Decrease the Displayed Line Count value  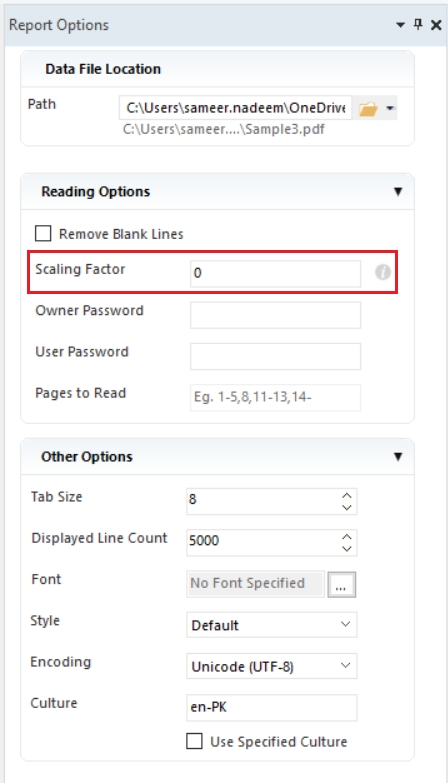point(347,549)
